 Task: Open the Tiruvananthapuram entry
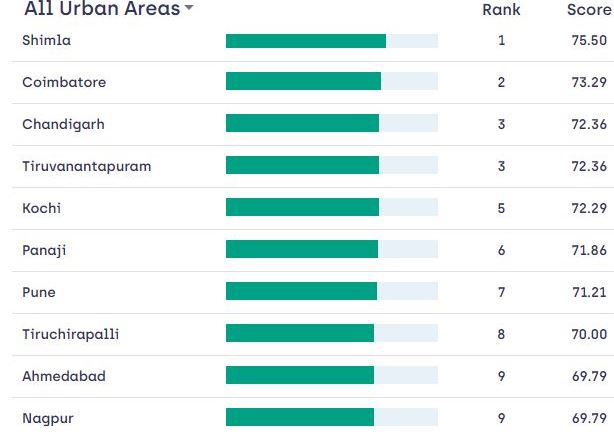tap(87, 166)
